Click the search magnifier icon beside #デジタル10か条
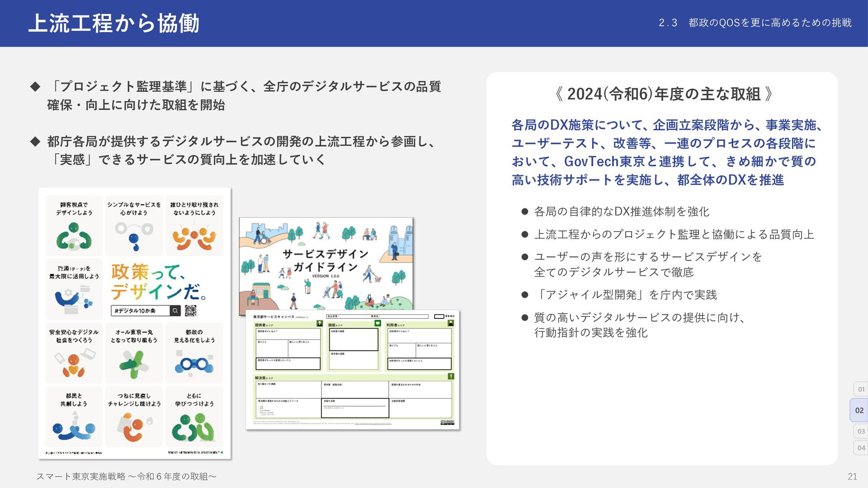Viewport: 868px width, 488px height. point(175,310)
